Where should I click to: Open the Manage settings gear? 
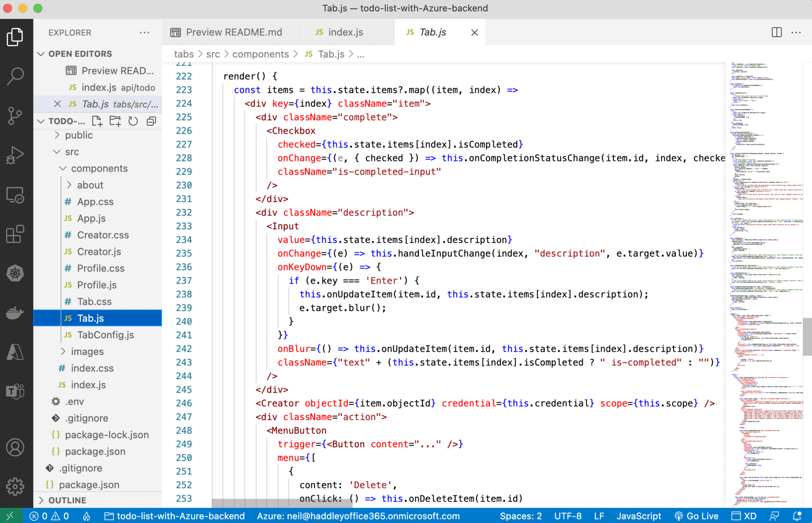click(x=15, y=486)
